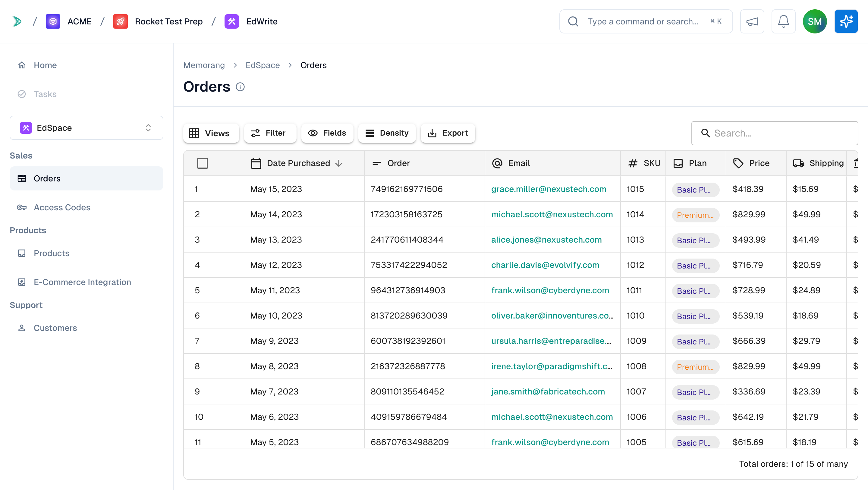
Task: Open the grace.miller@nexustech.com email link
Action: [x=549, y=189]
